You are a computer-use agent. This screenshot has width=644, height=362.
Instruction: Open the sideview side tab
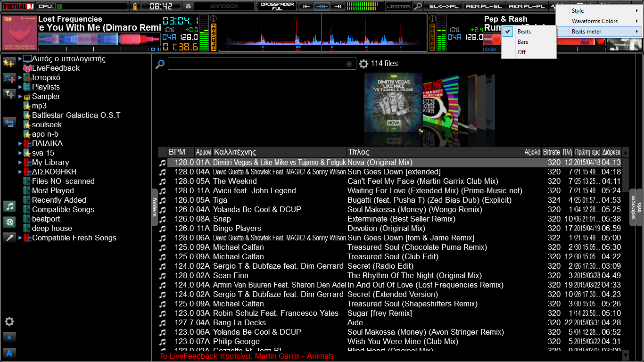pyautogui.click(x=633, y=207)
